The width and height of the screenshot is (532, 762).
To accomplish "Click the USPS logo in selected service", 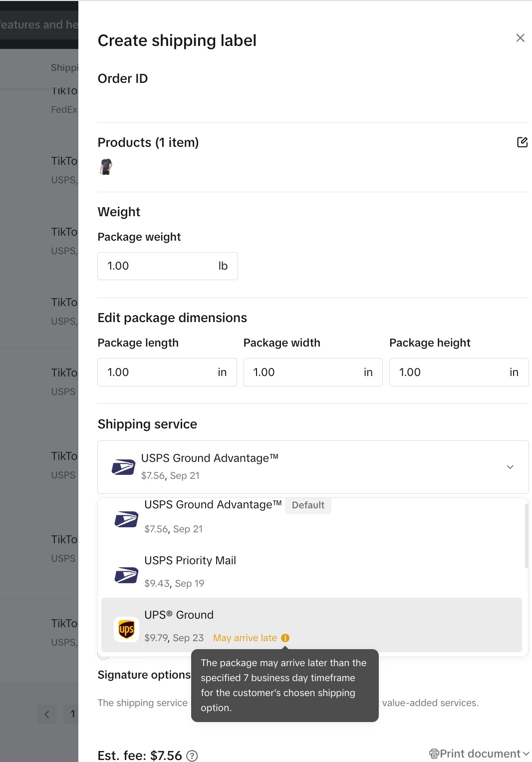I will (x=123, y=467).
